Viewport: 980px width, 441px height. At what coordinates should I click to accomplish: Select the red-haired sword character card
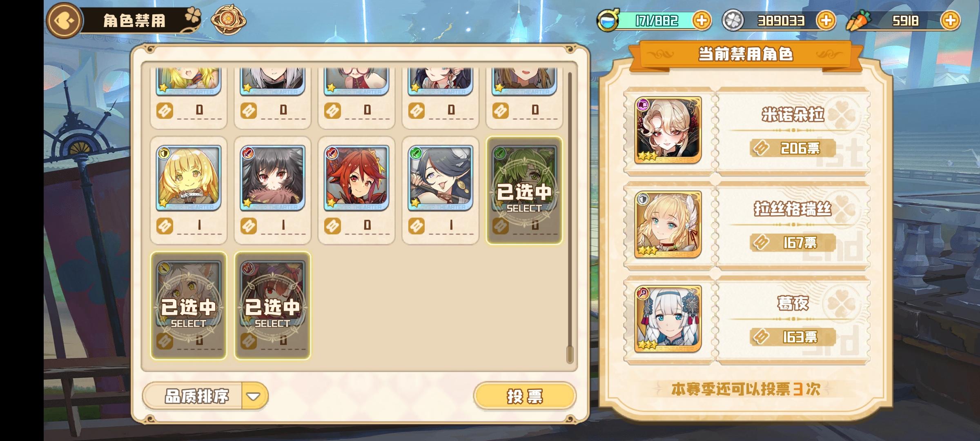coord(356,191)
